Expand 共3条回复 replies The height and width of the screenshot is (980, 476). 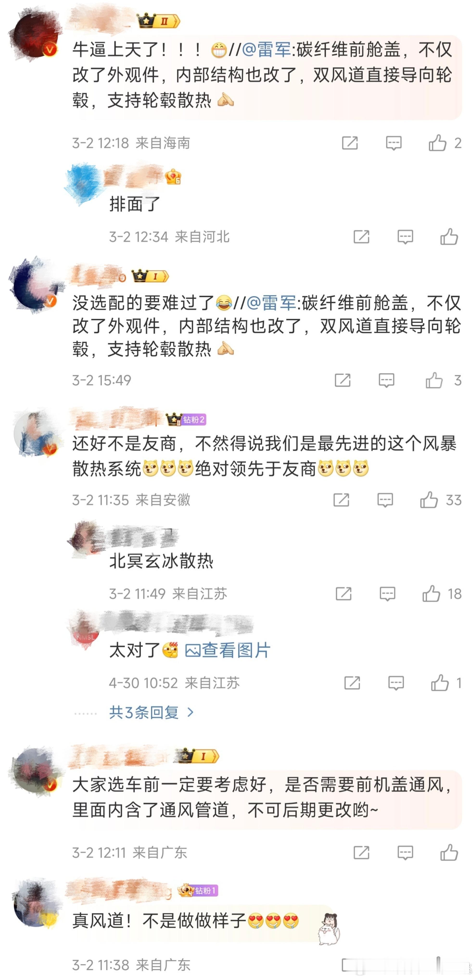pos(144,713)
